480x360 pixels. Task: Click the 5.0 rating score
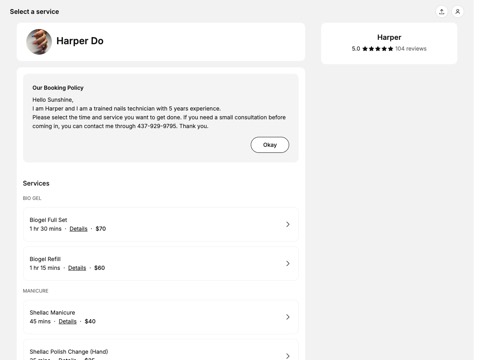356,49
